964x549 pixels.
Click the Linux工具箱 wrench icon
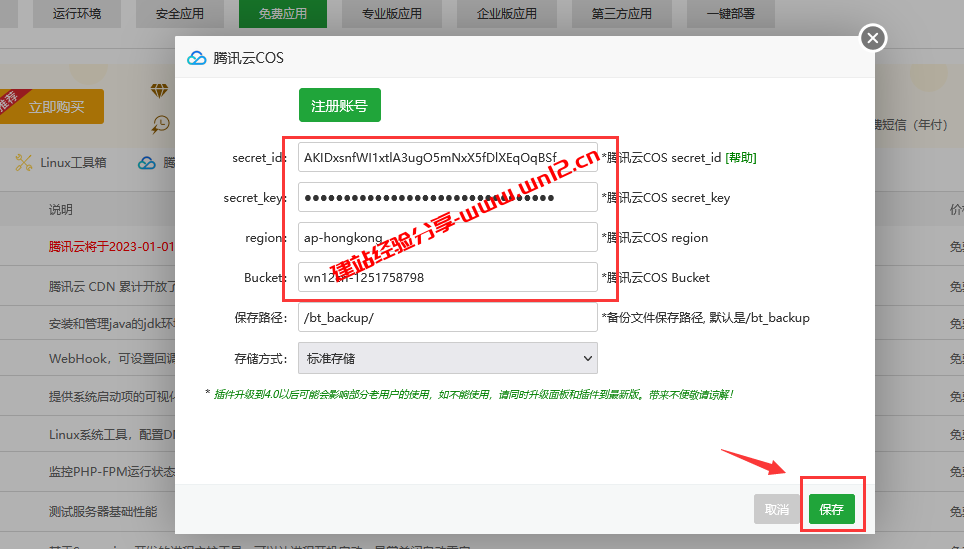[x=23, y=162]
